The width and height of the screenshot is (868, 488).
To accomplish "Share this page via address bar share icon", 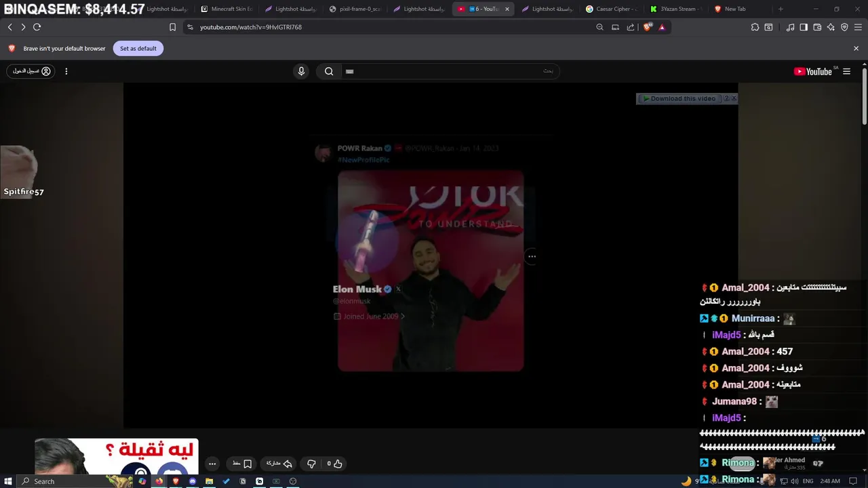I will pos(631,27).
